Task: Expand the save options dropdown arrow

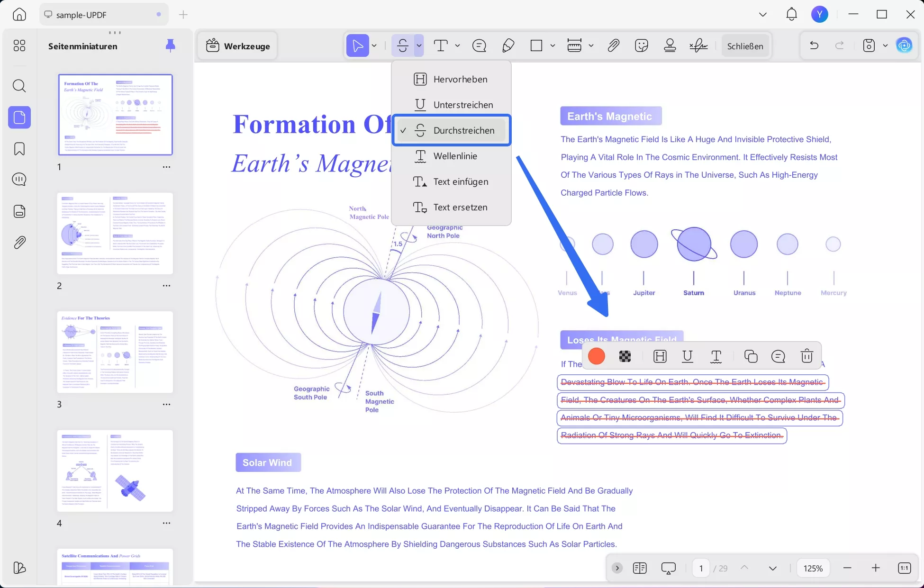Action: click(885, 46)
